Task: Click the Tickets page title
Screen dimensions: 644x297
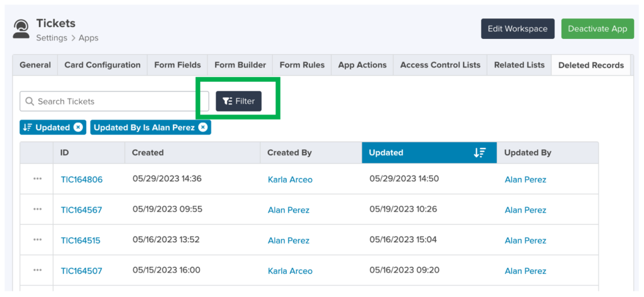Action: point(56,23)
